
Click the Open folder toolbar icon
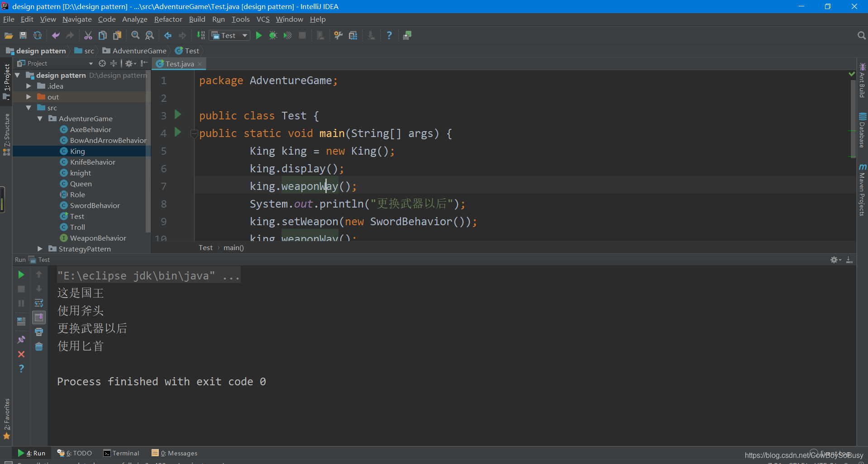[9, 35]
